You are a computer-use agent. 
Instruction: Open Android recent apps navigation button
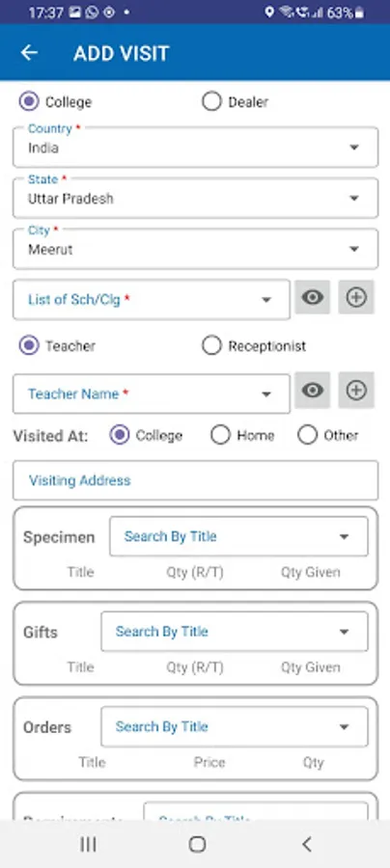point(88,844)
